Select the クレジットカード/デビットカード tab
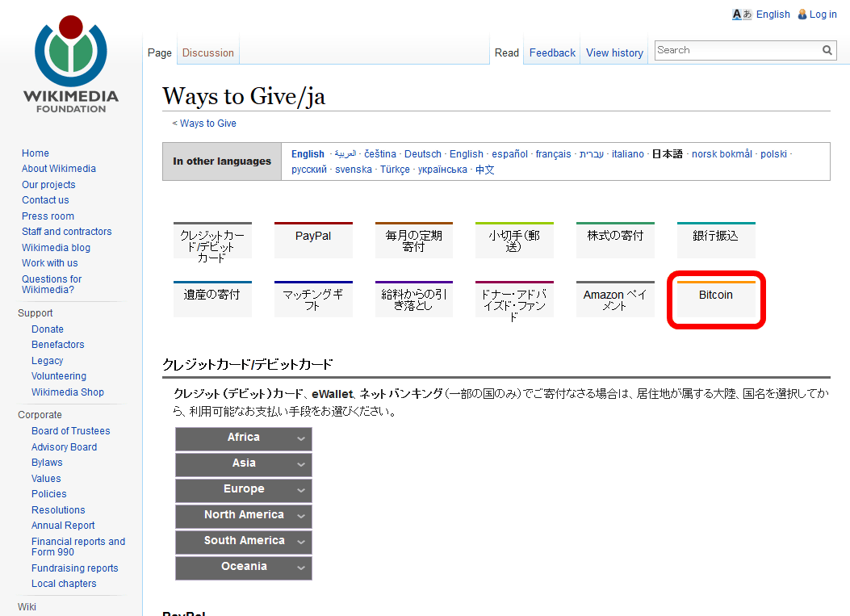This screenshot has height=616, width=850. [x=212, y=242]
